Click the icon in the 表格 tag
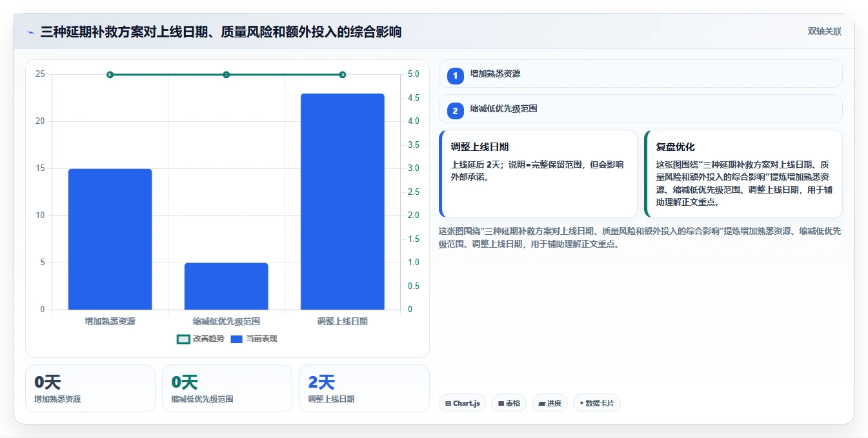This screenshot has width=868, height=438. point(501,404)
